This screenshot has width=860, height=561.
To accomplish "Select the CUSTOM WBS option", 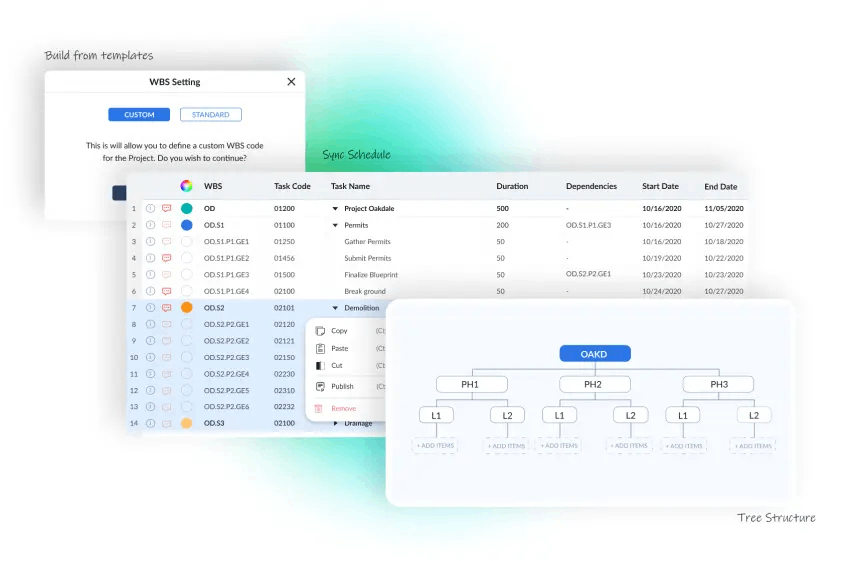I will pyautogui.click(x=139, y=115).
